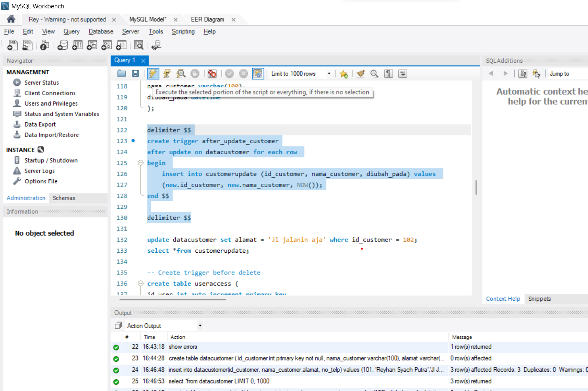Screen dimensions: 588x391
Task: Open Server Status
Action: (41, 83)
